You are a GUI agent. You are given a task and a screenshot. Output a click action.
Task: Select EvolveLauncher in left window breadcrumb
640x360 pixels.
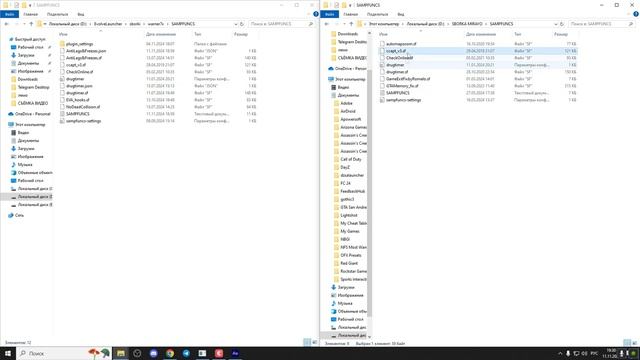click(x=108, y=24)
